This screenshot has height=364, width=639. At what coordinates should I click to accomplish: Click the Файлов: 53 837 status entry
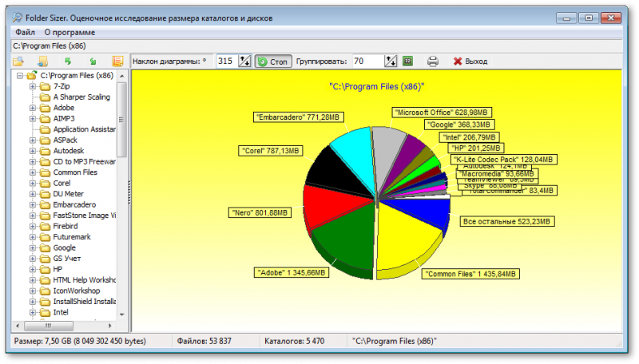point(204,341)
